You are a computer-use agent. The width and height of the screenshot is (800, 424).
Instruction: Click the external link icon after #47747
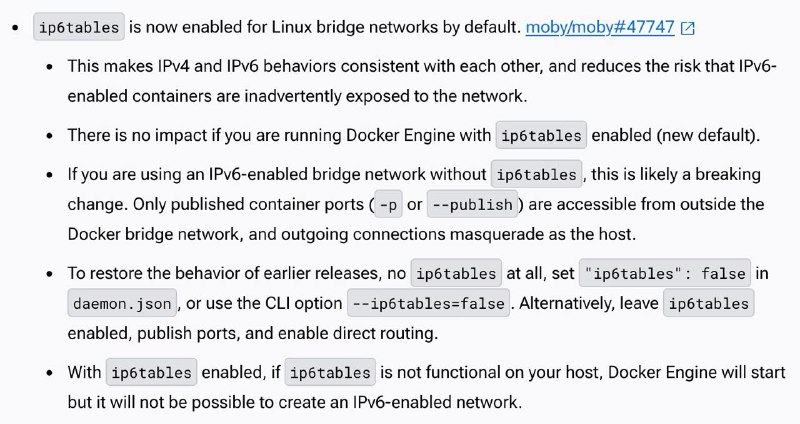tap(688, 28)
